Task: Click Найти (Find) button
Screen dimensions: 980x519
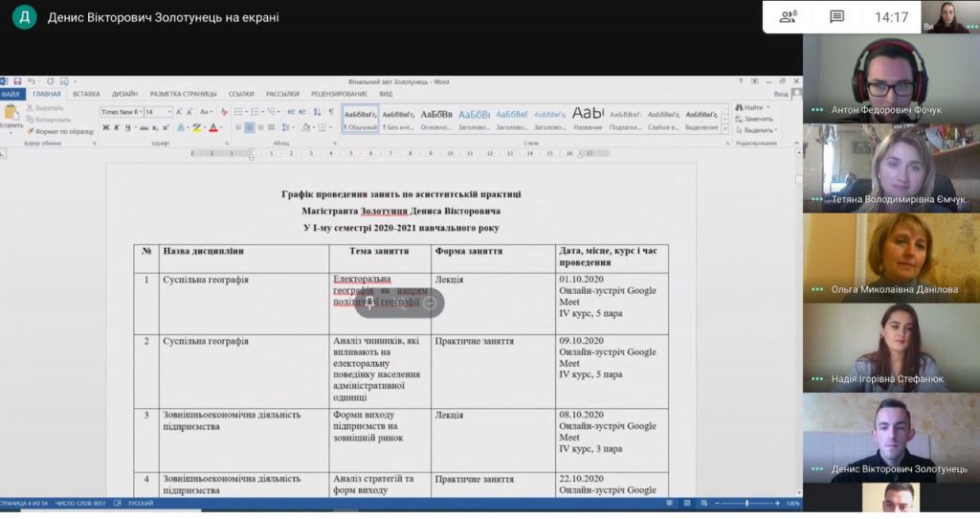Action: coord(750,107)
